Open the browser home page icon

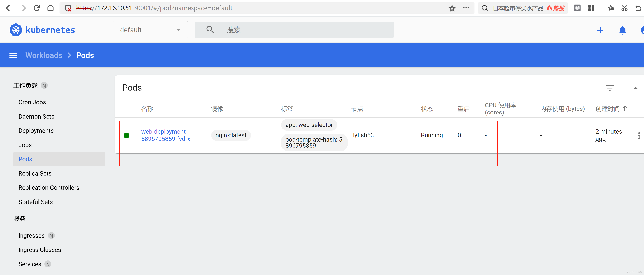tap(50, 8)
